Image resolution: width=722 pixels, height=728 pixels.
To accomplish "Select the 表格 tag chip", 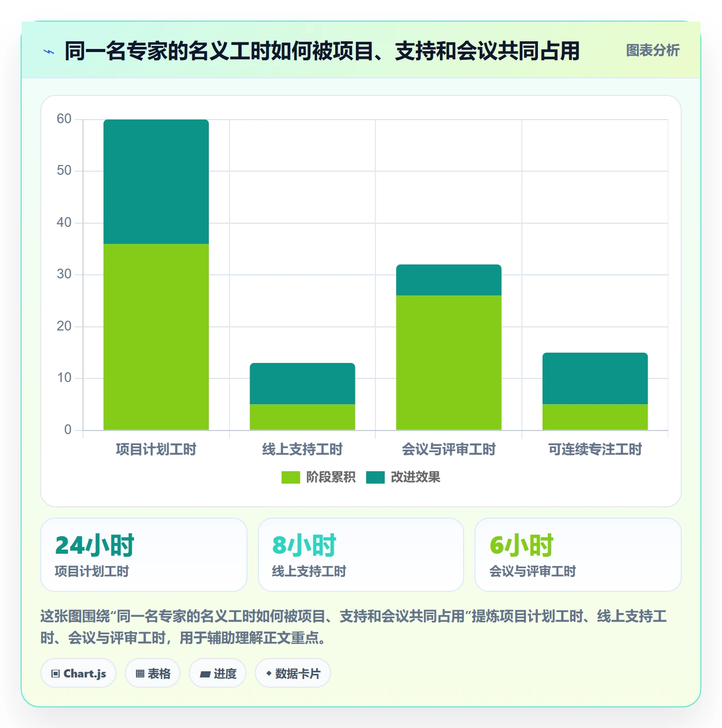I will [x=153, y=673].
